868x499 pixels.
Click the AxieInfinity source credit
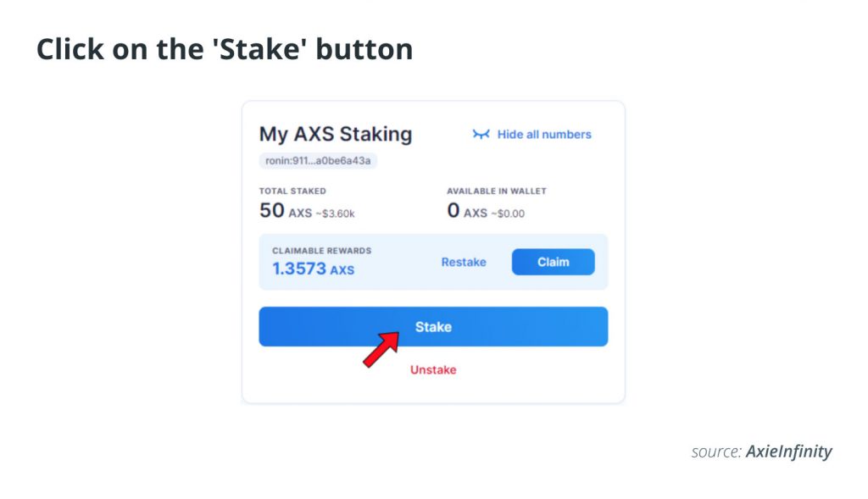[789, 452]
